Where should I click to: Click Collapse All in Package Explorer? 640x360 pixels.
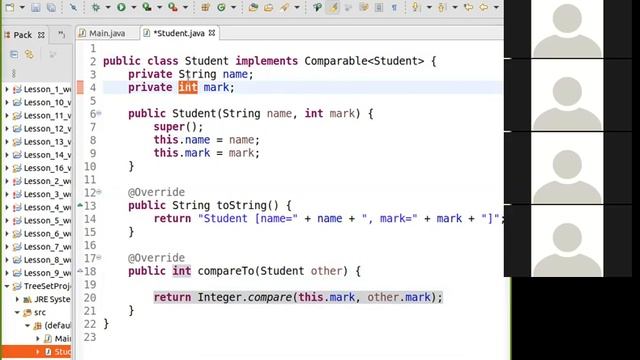click(x=14, y=54)
